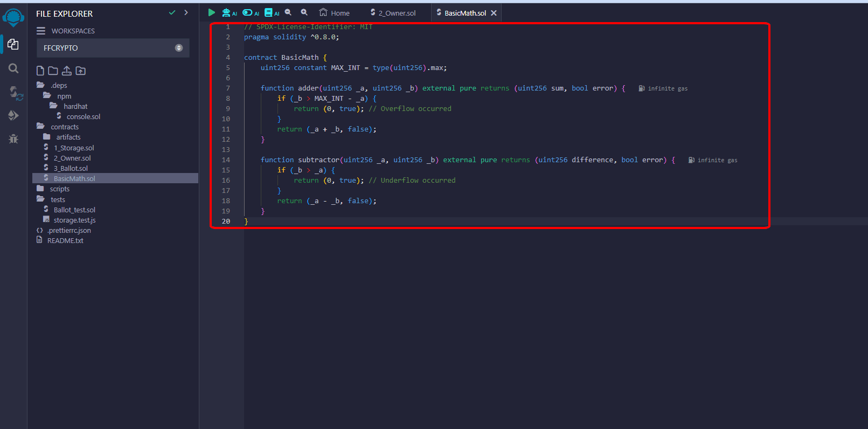
Task: Select the BasicMath.sol tab
Action: tap(461, 13)
